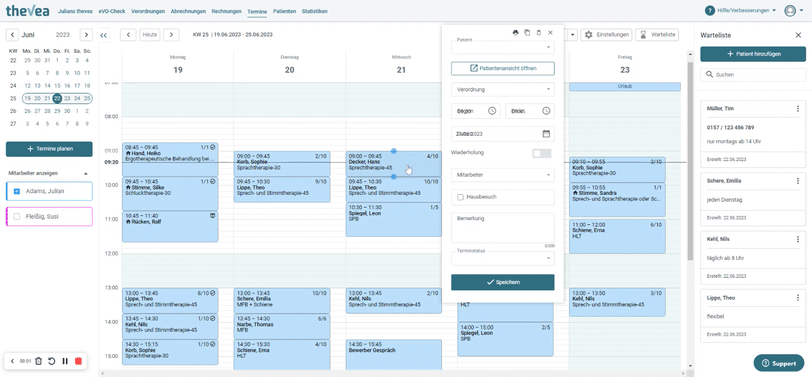Close the Warteliste panel

click(798, 35)
